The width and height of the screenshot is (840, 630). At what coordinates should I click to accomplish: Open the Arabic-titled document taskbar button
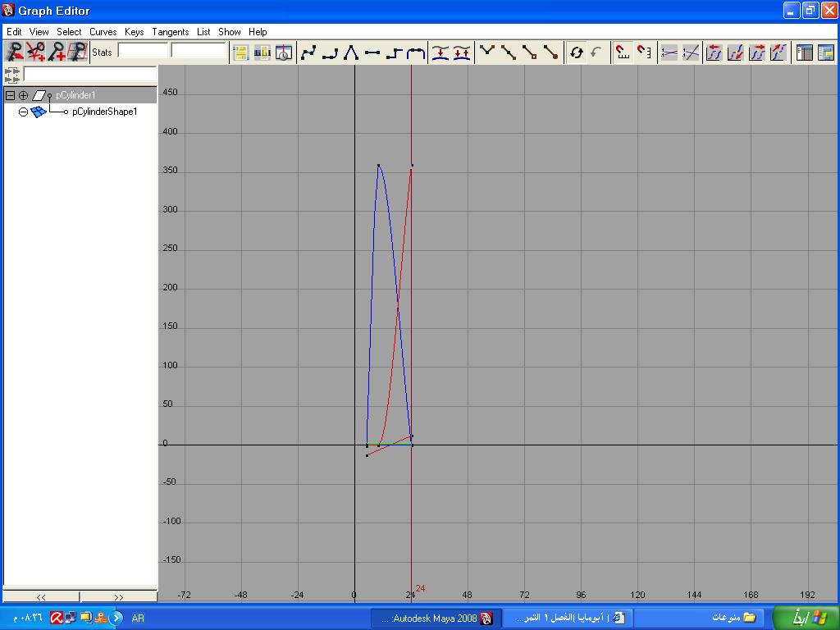coord(568,619)
